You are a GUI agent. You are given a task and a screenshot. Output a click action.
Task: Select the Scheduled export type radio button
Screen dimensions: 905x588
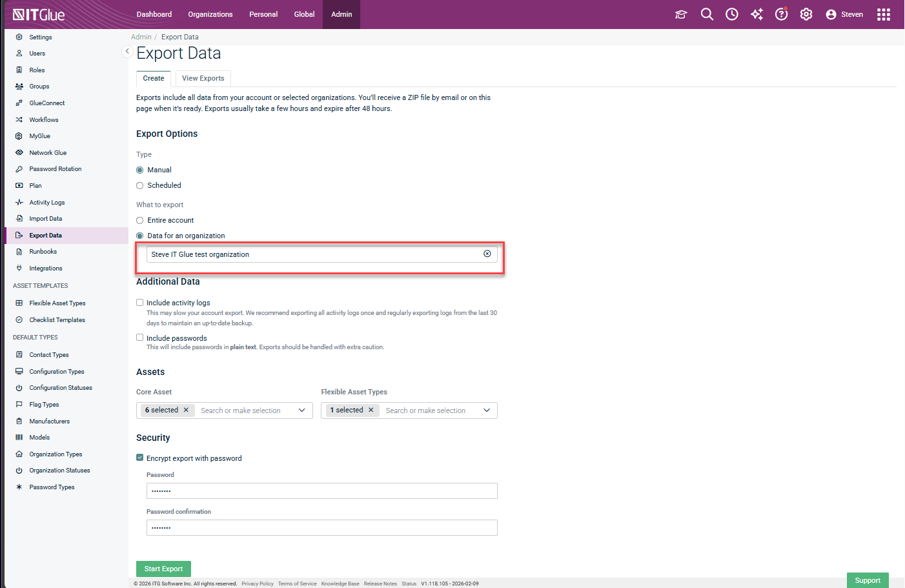(140, 186)
